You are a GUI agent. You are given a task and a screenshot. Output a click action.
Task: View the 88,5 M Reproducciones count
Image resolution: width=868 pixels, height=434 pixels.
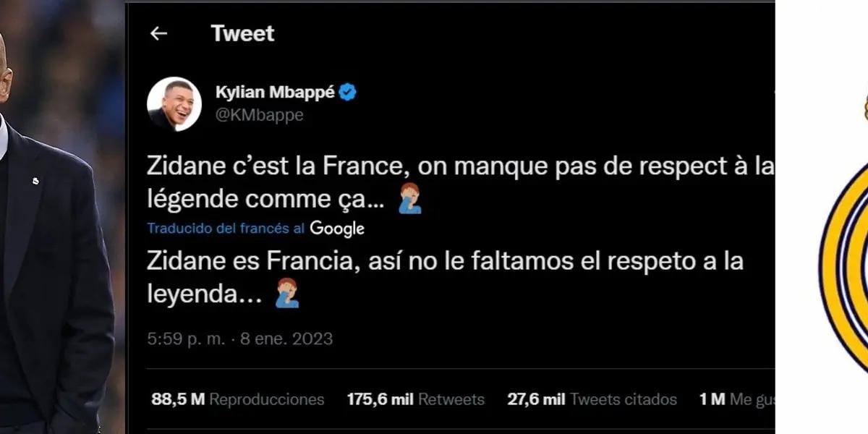tap(237, 399)
